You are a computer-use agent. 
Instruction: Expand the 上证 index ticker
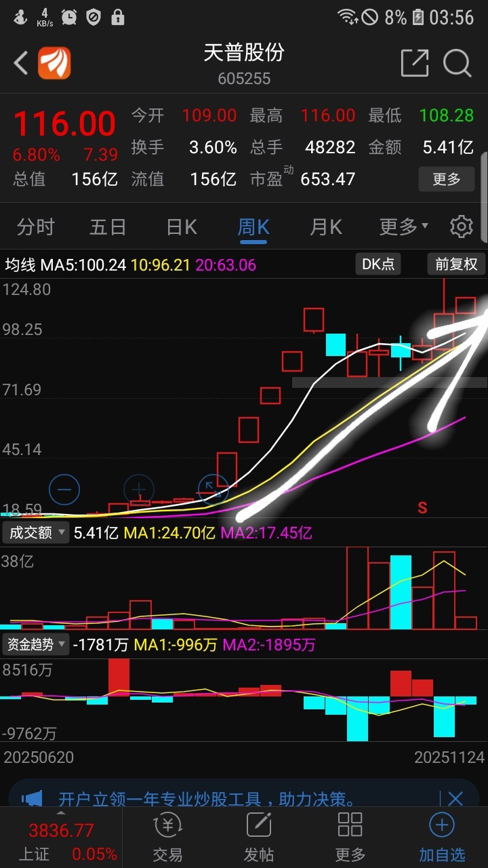click(61, 837)
